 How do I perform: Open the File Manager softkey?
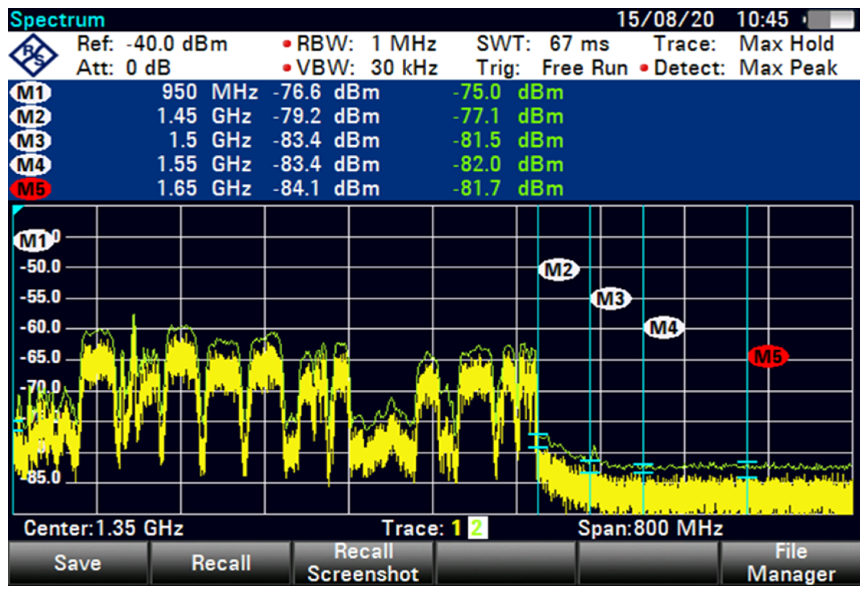point(791,563)
